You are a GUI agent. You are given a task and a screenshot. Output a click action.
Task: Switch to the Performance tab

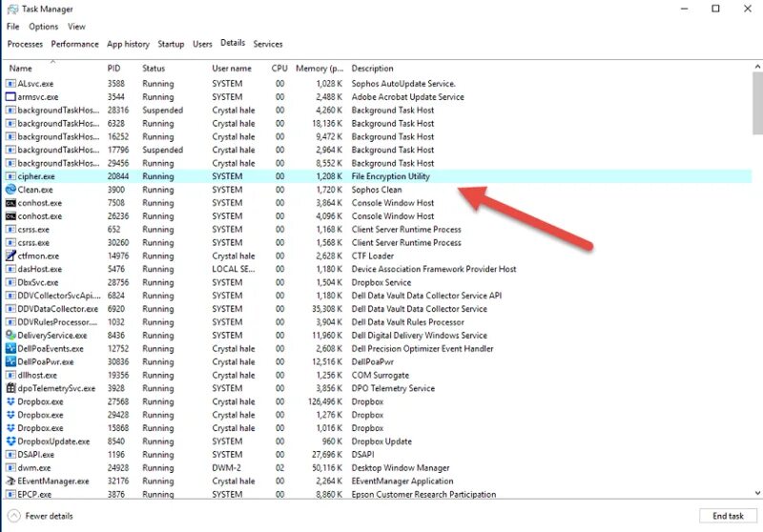[x=74, y=44]
